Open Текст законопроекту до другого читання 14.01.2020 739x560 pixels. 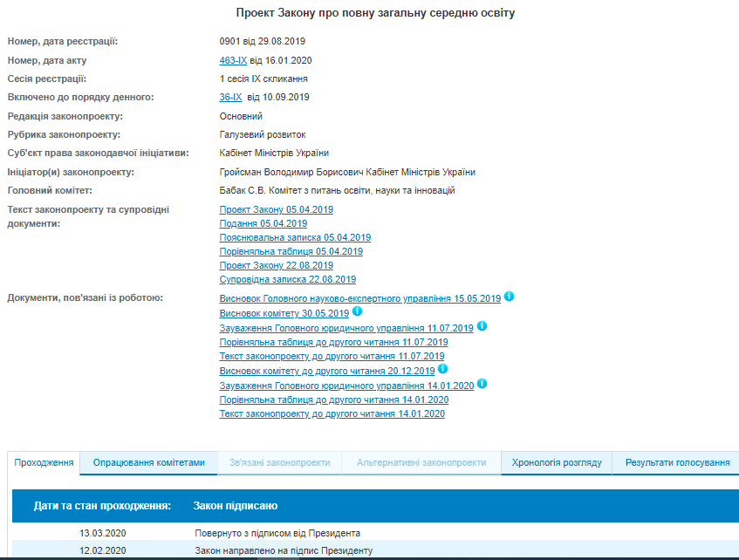click(332, 413)
